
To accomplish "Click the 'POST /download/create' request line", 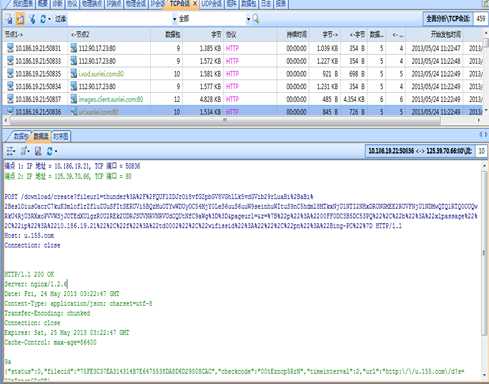I will pyautogui.click(x=159, y=197).
